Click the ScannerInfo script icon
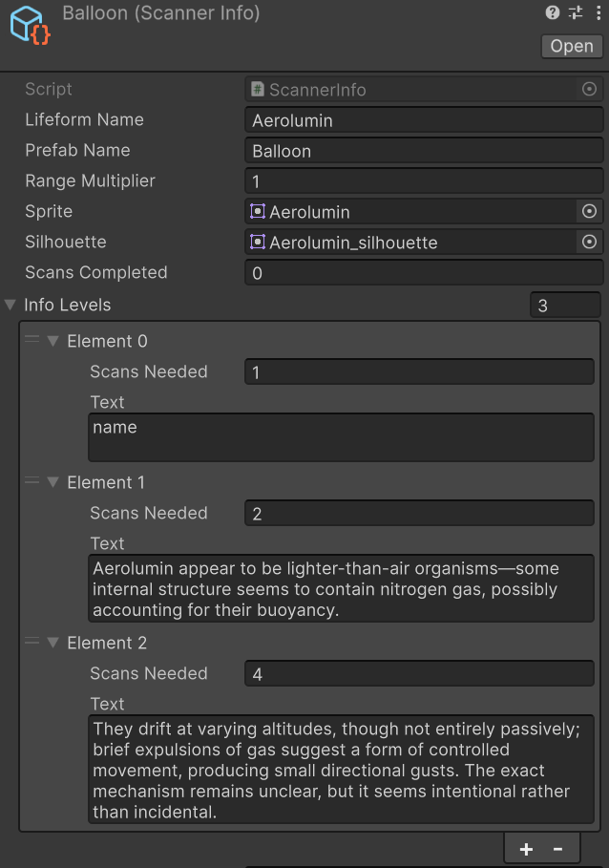 254,89
